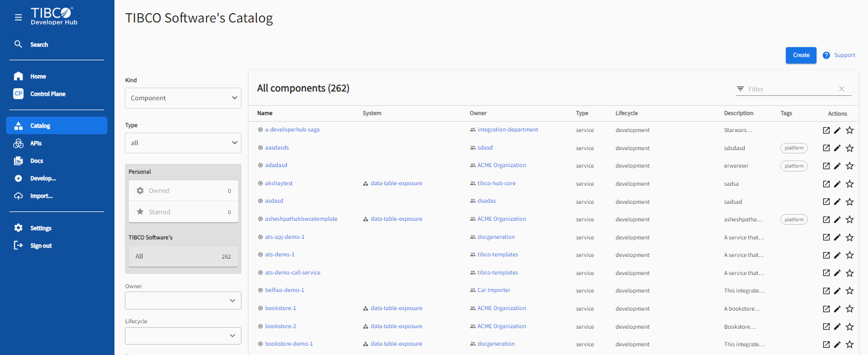Image resolution: width=868 pixels, height=355 pixels.
Task: Click the Support help icon
Action: coord(826,55)
